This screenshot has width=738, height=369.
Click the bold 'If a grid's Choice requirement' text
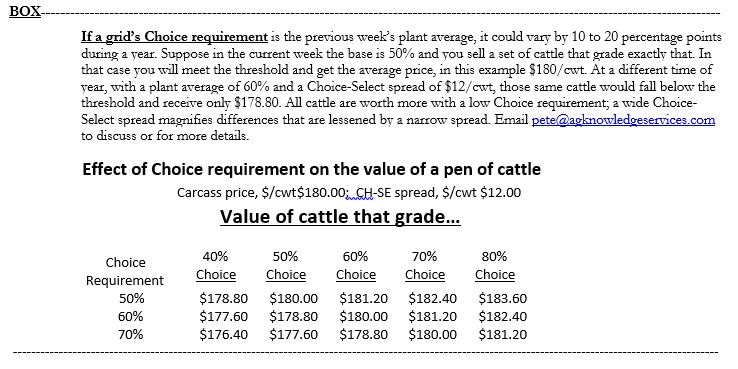click(x=175, y=37)
